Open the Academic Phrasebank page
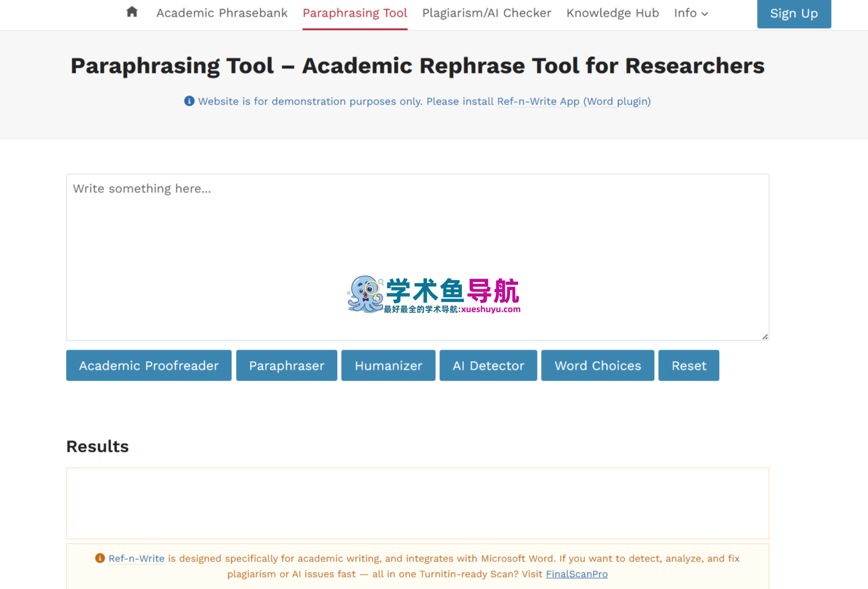The width and height of the screenshot is (868, 589). [x=222, y=13]
